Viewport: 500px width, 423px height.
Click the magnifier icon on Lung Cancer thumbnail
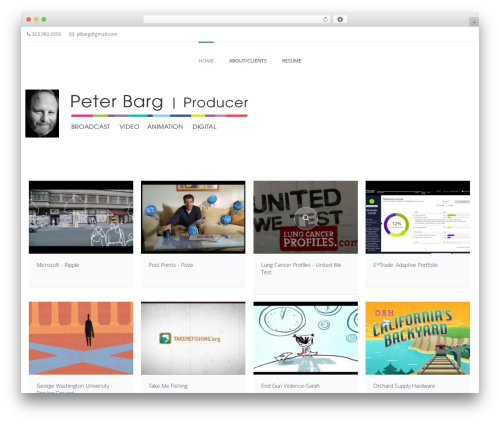click(x=306, y=218)
